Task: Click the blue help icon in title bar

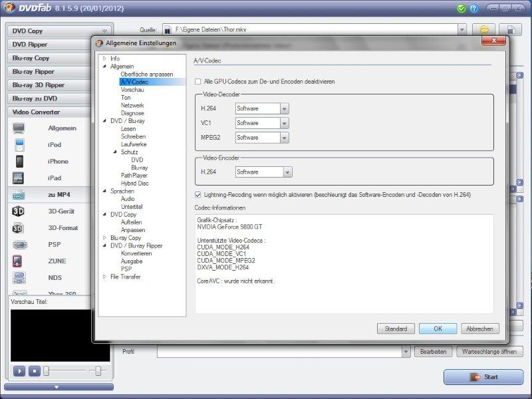Action: [x=473, y=9]
